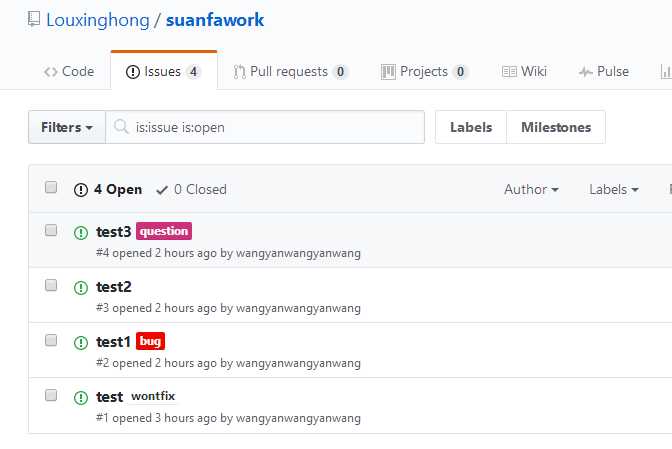Viewport: 672px width, 449px height.
Task: Open the Labels button
Action: [471, 127]
